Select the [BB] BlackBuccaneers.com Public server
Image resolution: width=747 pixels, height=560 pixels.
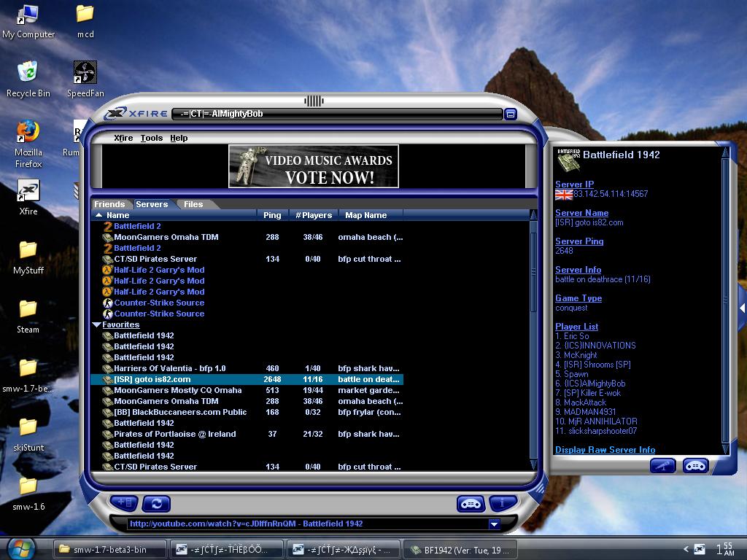[x=247, y=413]
